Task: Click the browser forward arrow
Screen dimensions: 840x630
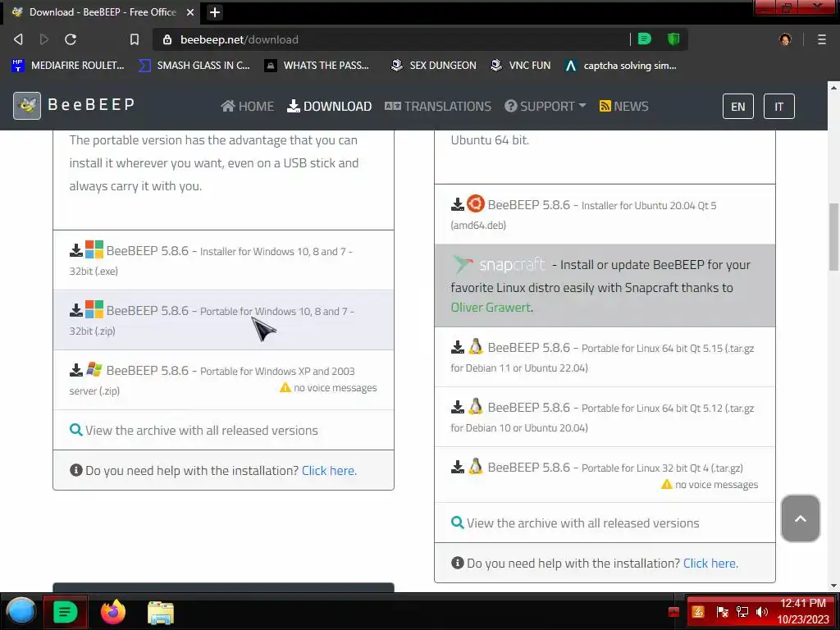Action: [x=44, y=39]
